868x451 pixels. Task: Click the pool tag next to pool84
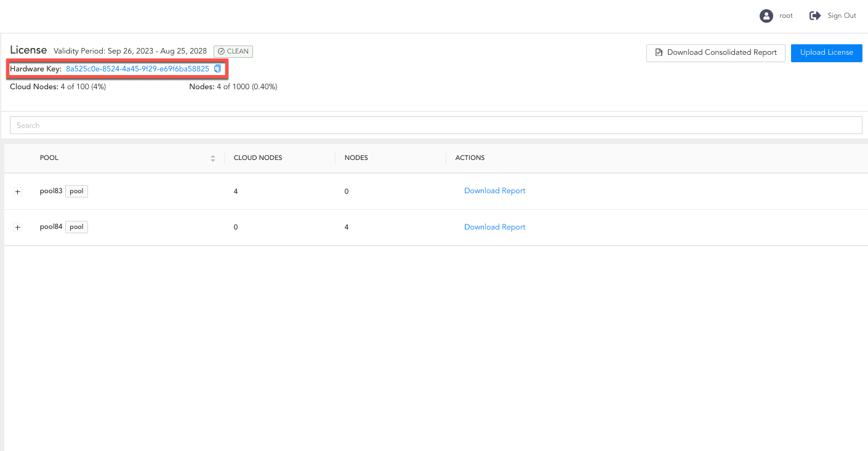pos(76,227)
